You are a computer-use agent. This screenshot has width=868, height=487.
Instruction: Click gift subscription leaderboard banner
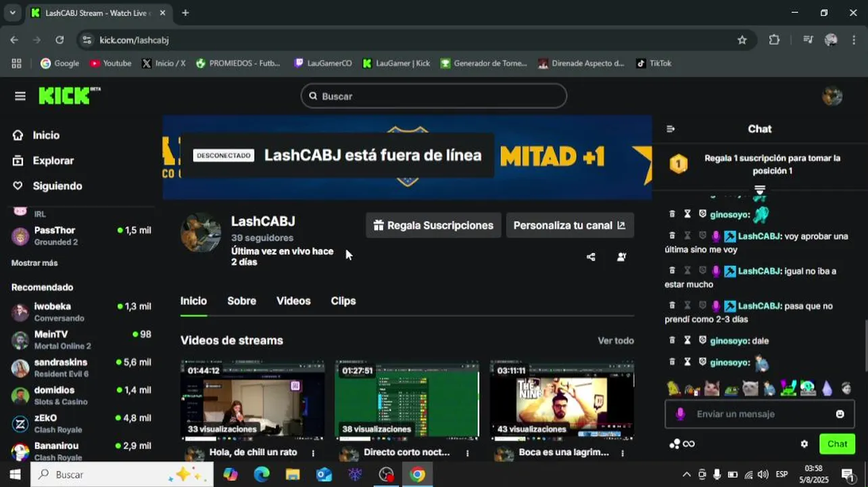click(x=759, y=164)
